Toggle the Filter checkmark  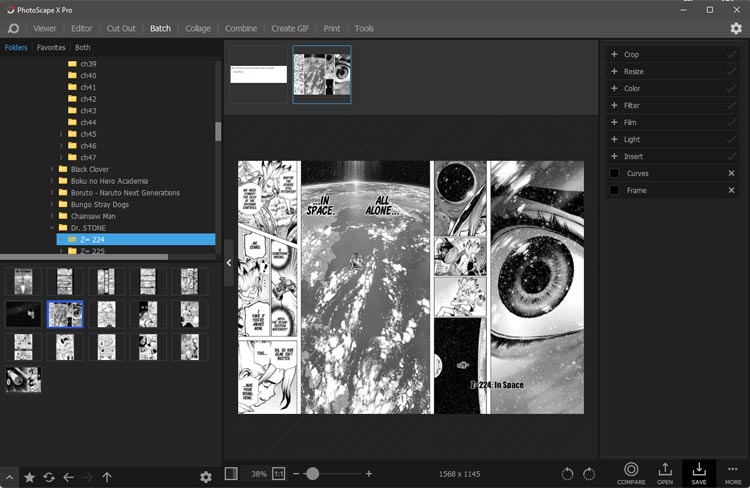731,105
